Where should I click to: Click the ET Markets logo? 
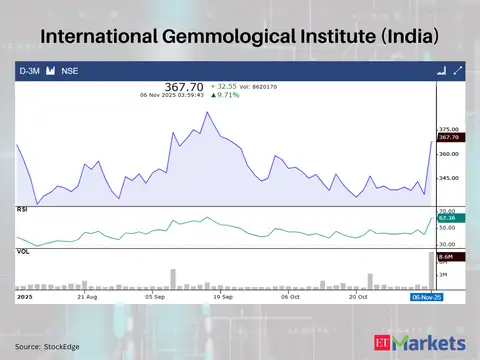tap(420, 343)
